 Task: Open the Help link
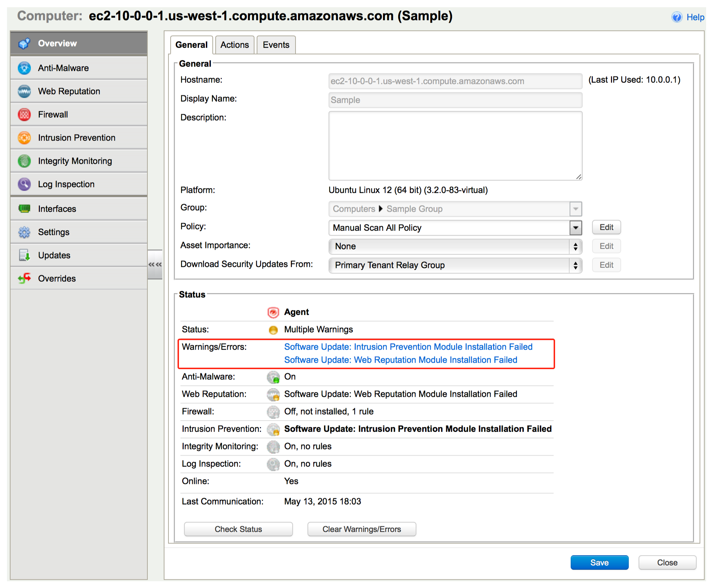(x=695, y=17)
